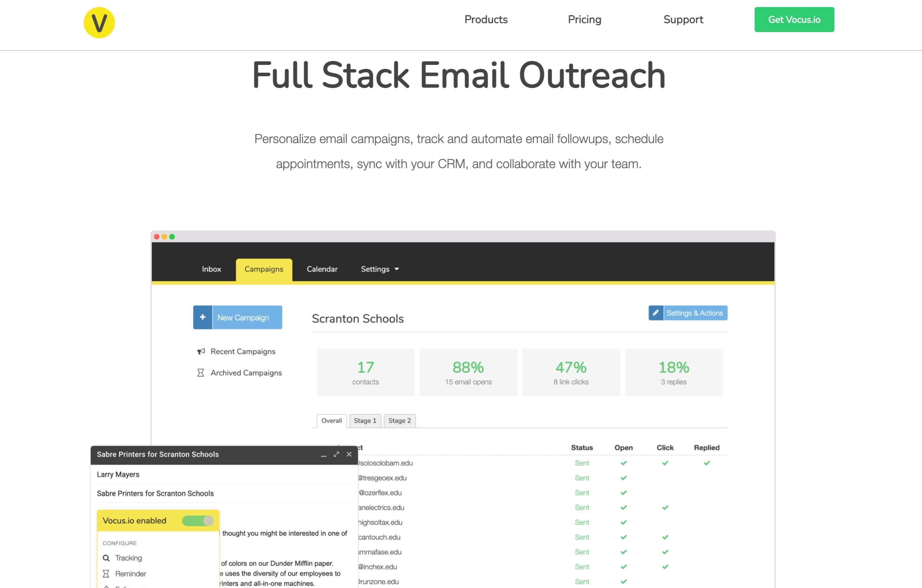Click the plus icon on New Campaign button
This screenshot has height=588, width=922.
203,318
